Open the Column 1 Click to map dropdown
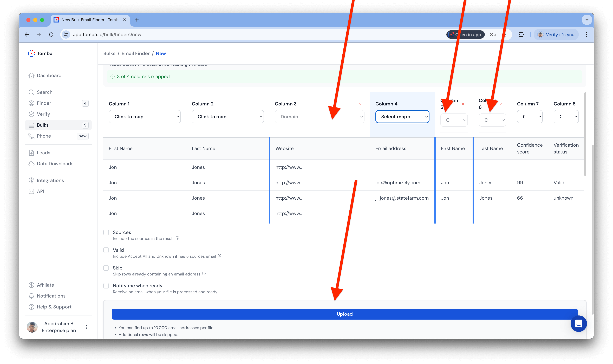The width and height of the screenshot is (613, 364). click(x=145, y=117)
